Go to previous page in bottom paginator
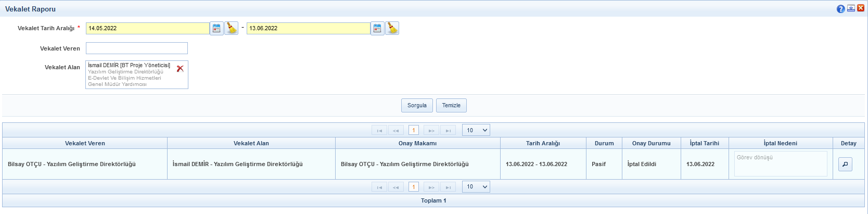 click(x=396, y=186)
